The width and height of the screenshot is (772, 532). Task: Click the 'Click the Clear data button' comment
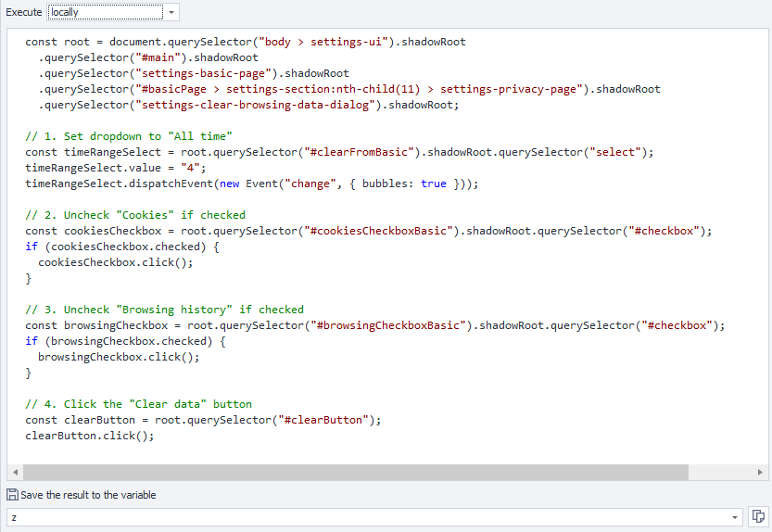[138, 404]
